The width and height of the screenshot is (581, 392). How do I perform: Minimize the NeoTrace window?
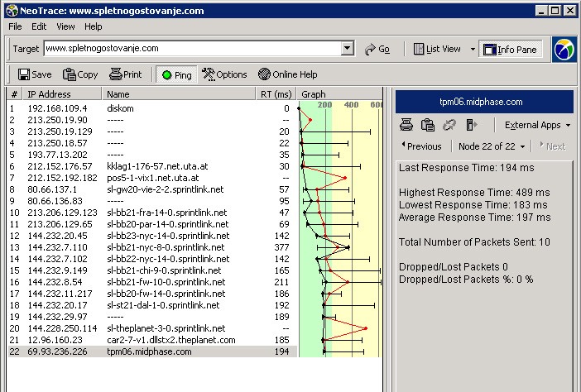coord(541,11)
